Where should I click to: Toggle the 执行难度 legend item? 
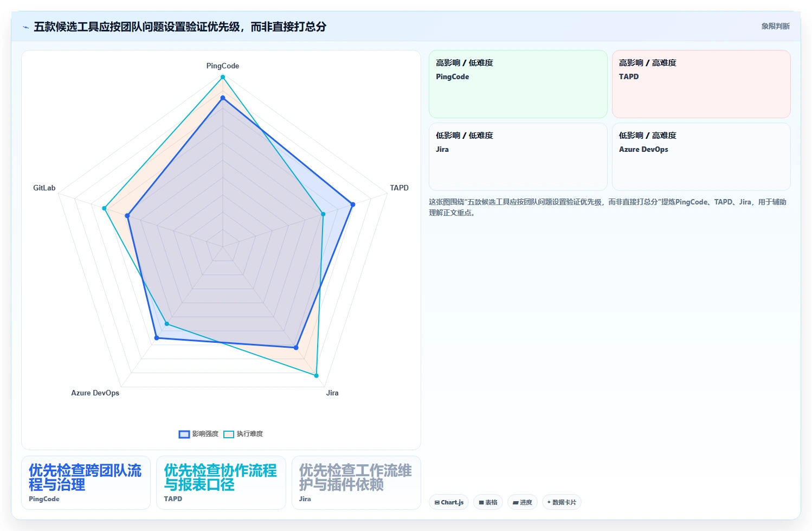(243, 434)
